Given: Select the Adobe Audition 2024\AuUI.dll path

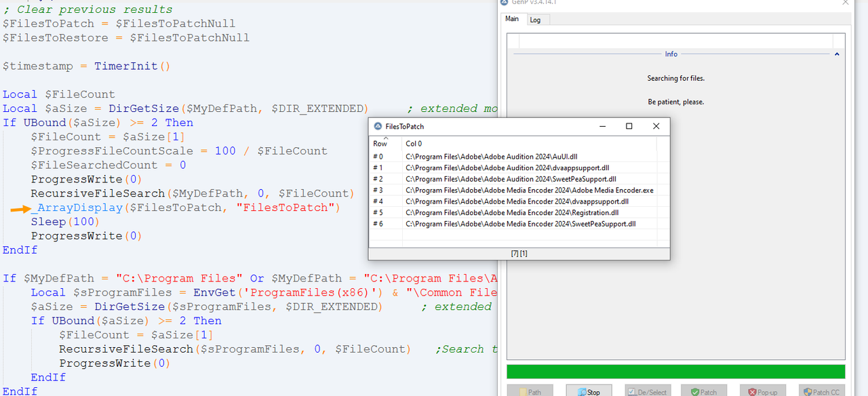Looking at the screenshot, I should point(491,157).
